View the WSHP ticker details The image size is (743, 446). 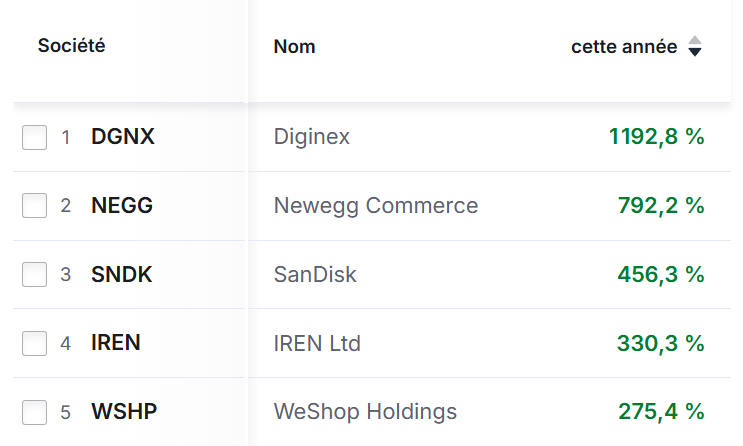(124, 411)
